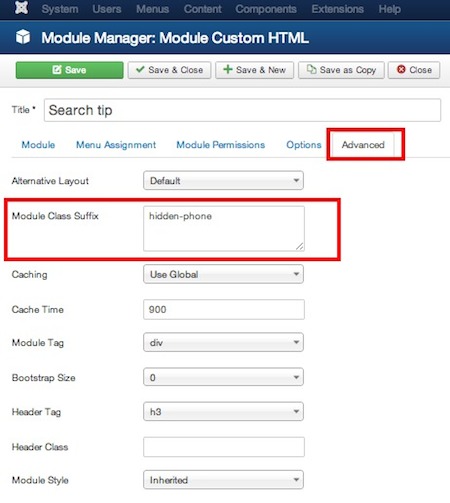Expand the Alternative Layout dropdown
The height and width of the screenshot is (503, 450).
[223, 181]
